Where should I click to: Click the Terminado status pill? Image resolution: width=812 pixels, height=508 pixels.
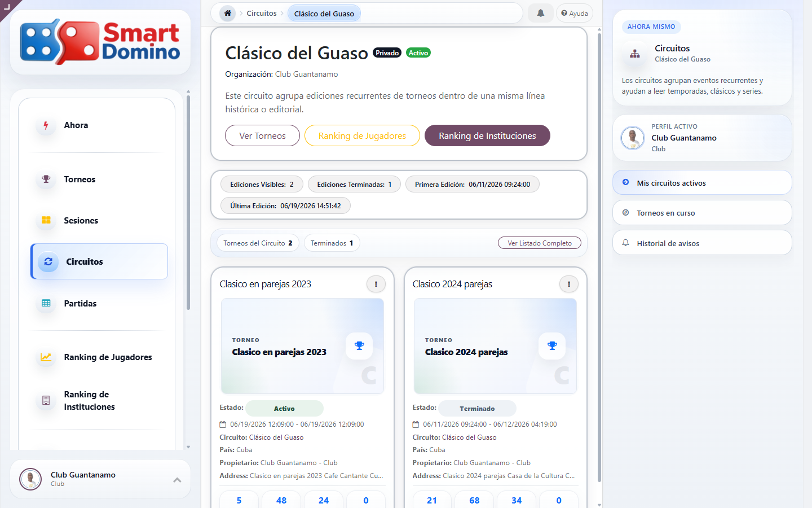pos(477,408)
